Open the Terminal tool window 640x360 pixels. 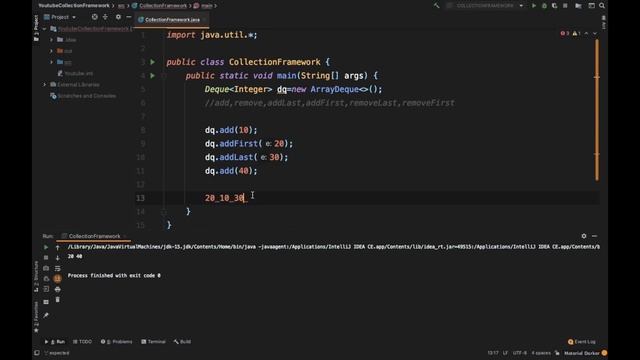pyautogui.click(x=153, y=342)
